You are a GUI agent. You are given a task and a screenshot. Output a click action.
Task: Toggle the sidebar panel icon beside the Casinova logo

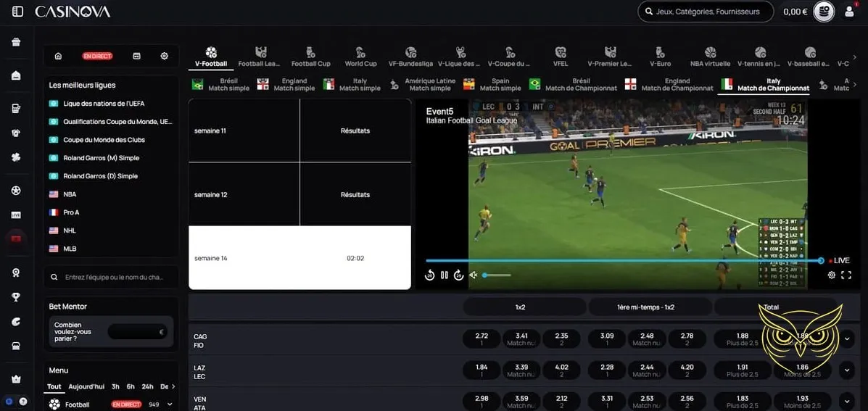[x=17, y=12]
